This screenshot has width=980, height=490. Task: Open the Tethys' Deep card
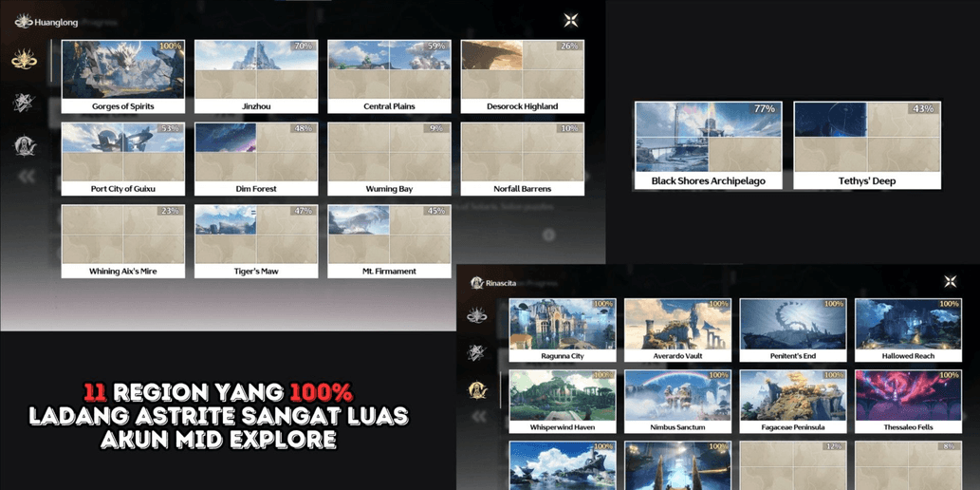pyautogui.click(x=867, y=145)
